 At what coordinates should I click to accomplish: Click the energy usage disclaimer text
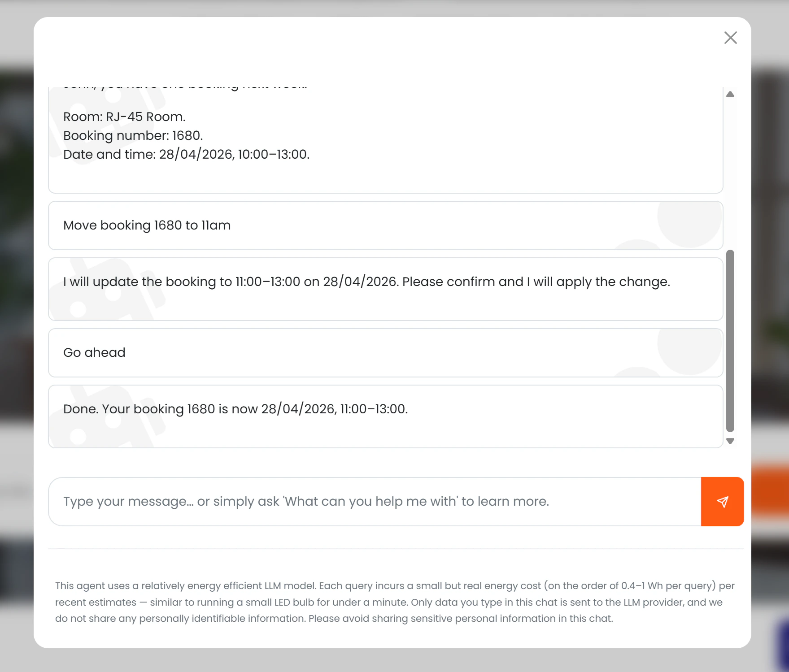click(395, 602)
